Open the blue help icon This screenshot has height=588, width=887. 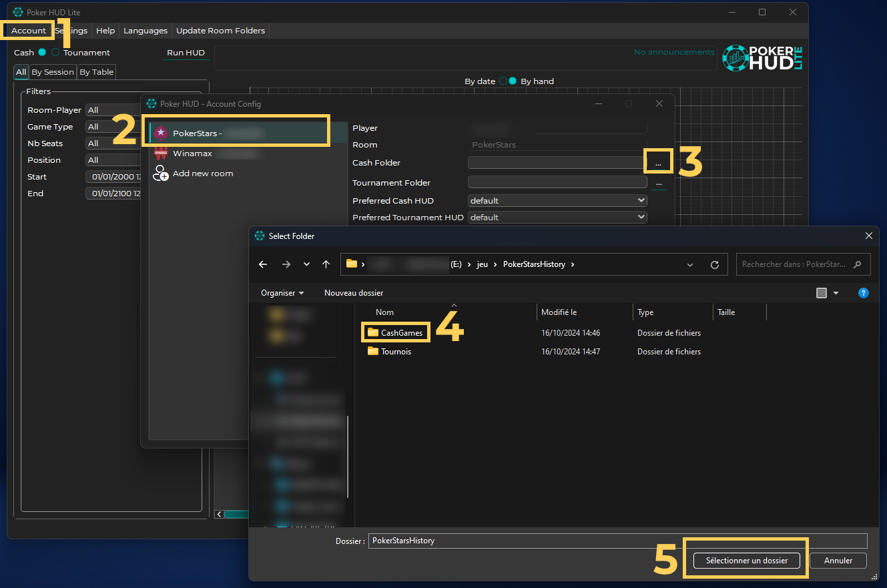pyautogui.click(x=863, y=293)
